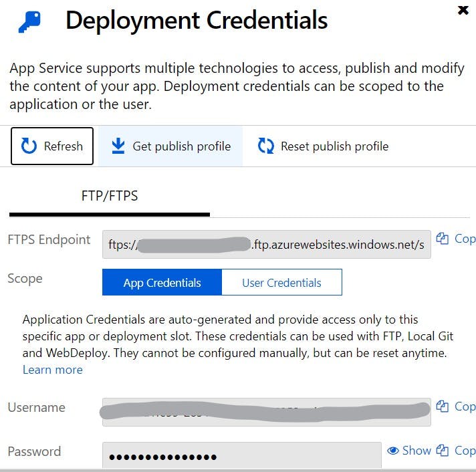Click the Show text next to Password
476x472 pixels.
(x=416, y=451)
